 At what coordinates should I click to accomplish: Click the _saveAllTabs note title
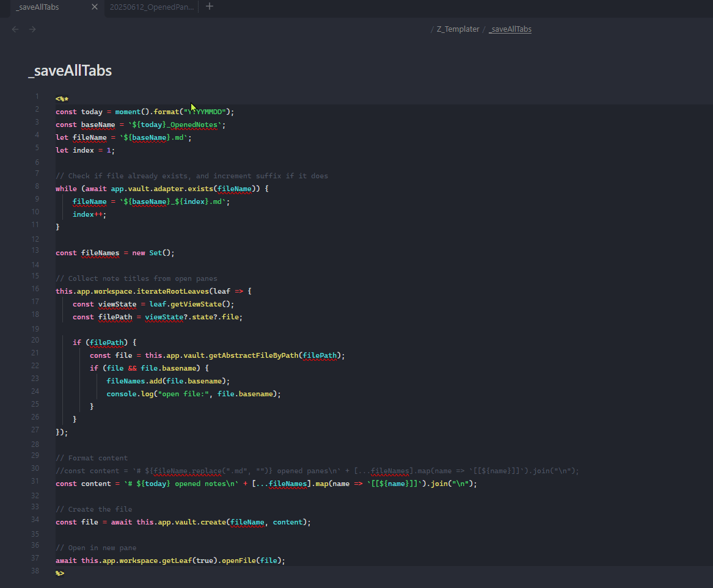click(70, 70)
